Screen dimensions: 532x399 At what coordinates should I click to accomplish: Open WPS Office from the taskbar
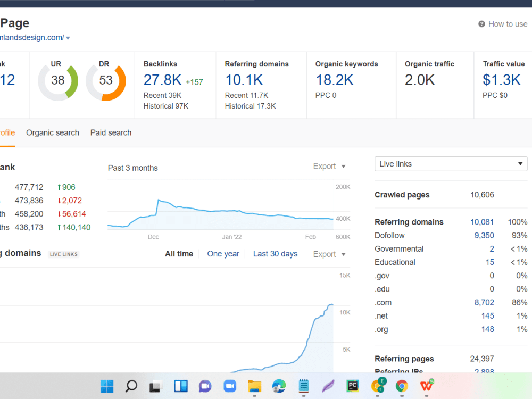click(x=427, y=386)
